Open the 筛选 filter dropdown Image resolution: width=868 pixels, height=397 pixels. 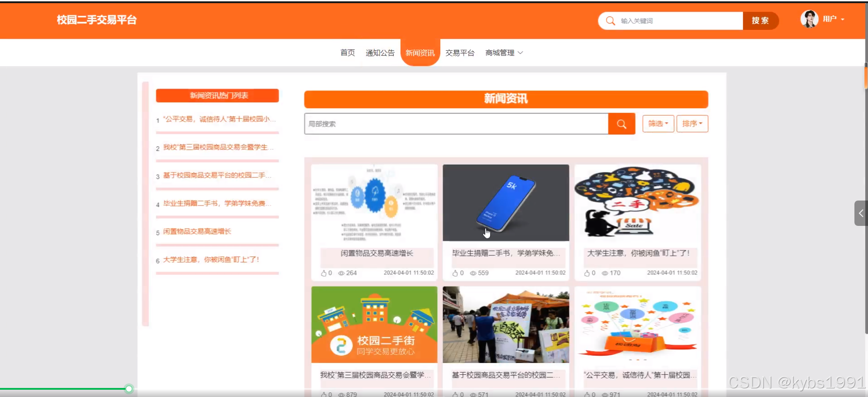[658, 124]
